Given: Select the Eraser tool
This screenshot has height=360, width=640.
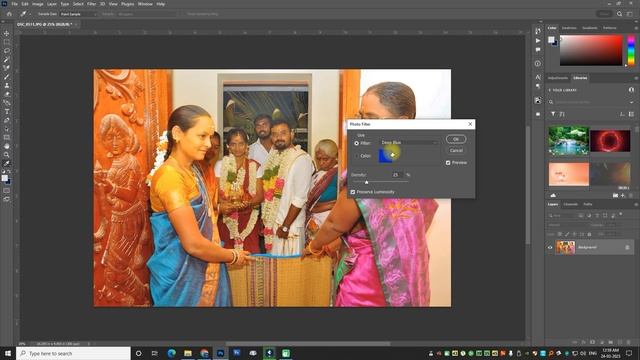Looking at the screenshot, I should pos(7,94).
